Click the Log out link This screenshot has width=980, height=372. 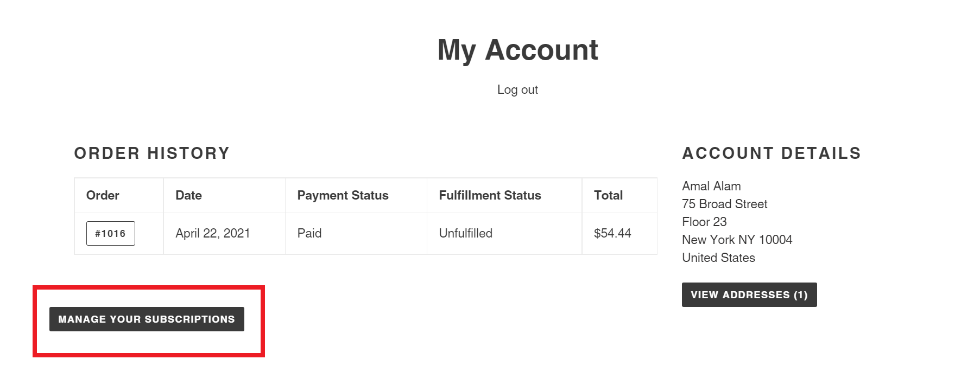coord(517,89)
